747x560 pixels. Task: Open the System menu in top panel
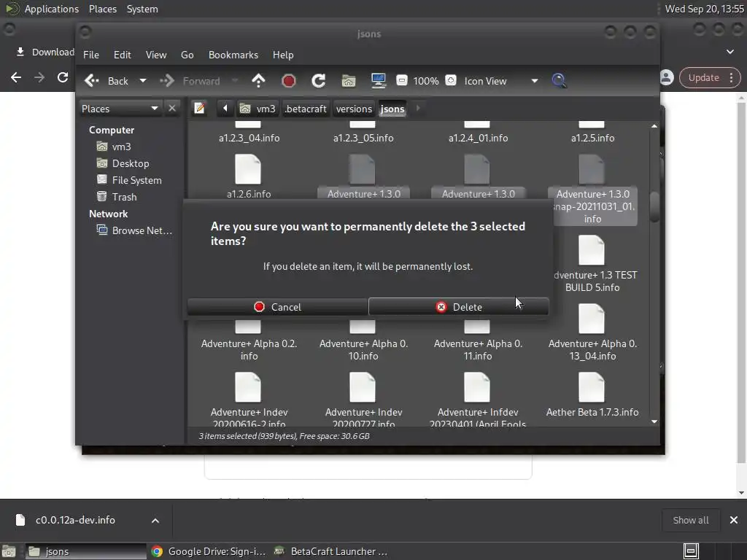(x=142, y=9)
